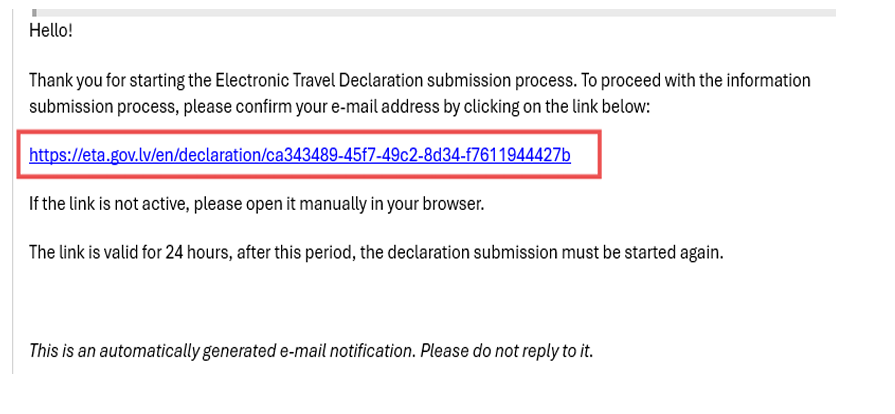This screenshot has height=414, width=895.
Task: Click the "Please do not reply to it" sentence
Action: 506,351
